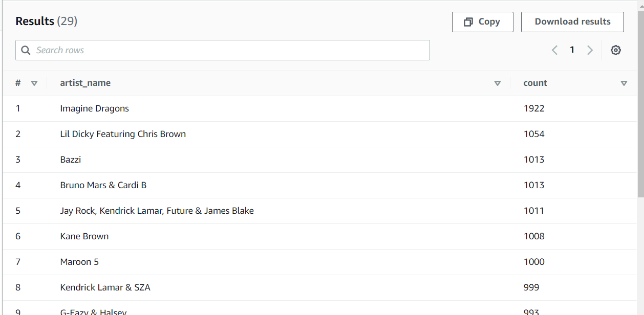Click the Search rows input field

coord(230,50)
